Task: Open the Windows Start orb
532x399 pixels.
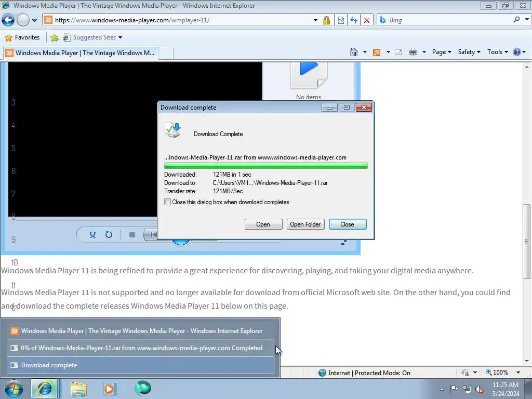Action: [14, 389]
